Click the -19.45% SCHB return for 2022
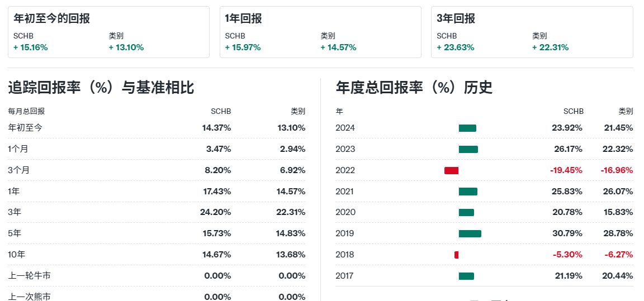 tap(567, 170)
